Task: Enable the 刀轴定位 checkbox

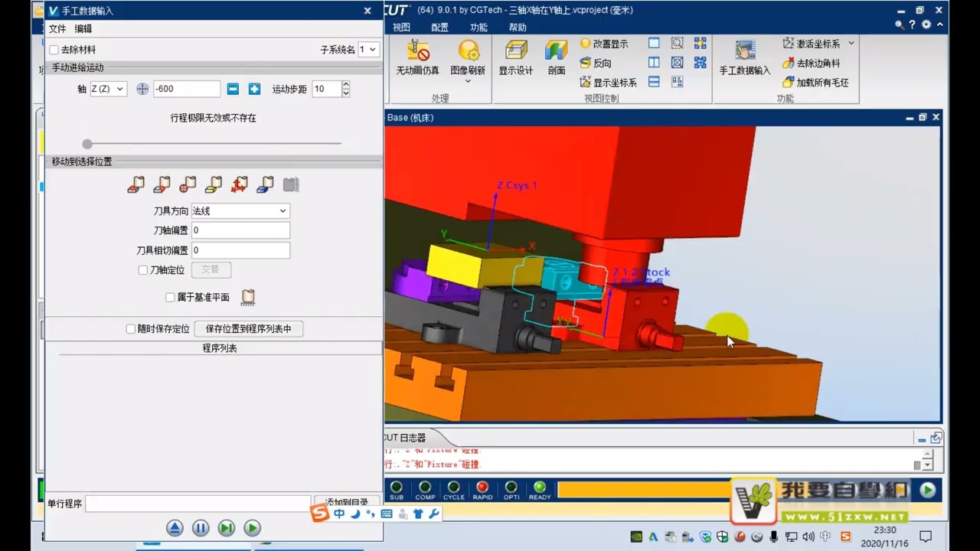Action: (142, 270)
